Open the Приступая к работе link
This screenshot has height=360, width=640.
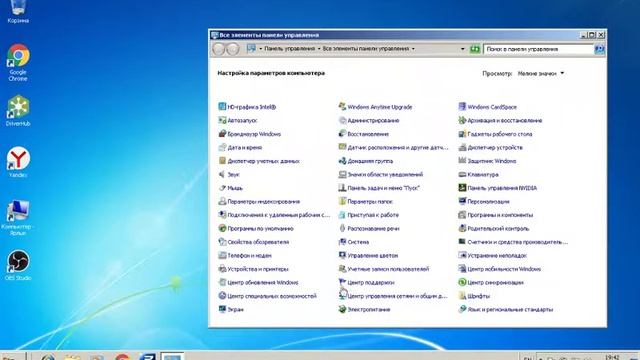pos(373,215)
